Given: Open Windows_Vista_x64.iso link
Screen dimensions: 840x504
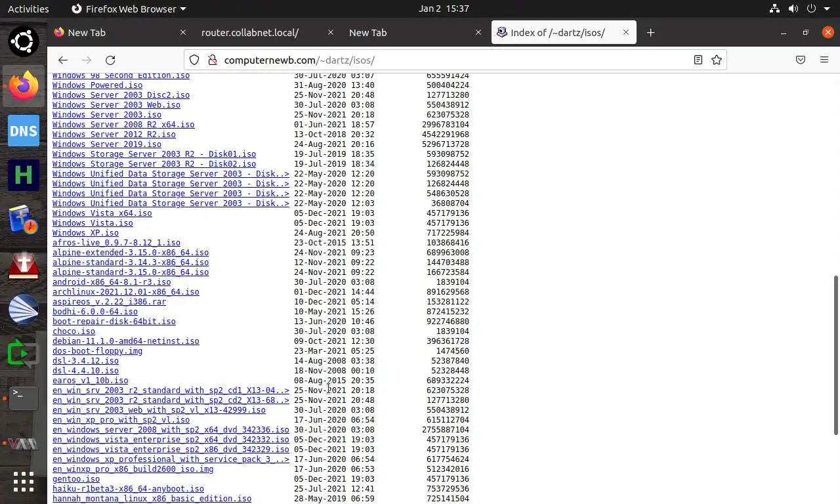Looking at the screenshot, I should [102, 213].
